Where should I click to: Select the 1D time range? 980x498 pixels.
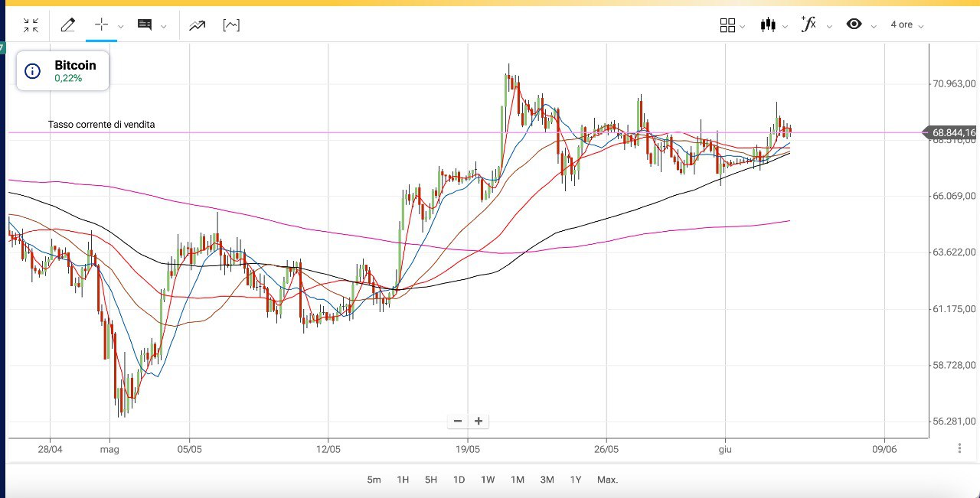point(459,480)
